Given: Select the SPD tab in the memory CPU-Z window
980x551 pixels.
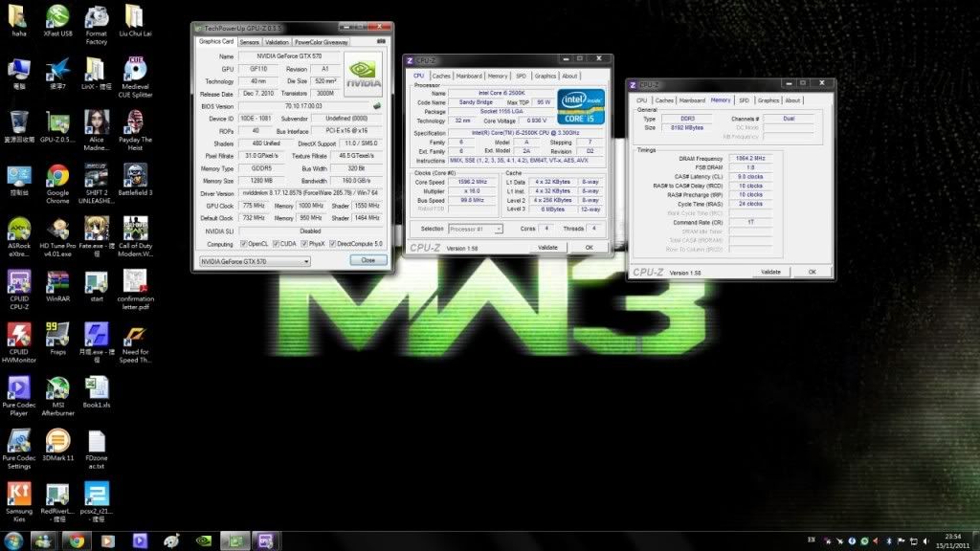Looking at the screenshot, I should (x=744, y=99).
